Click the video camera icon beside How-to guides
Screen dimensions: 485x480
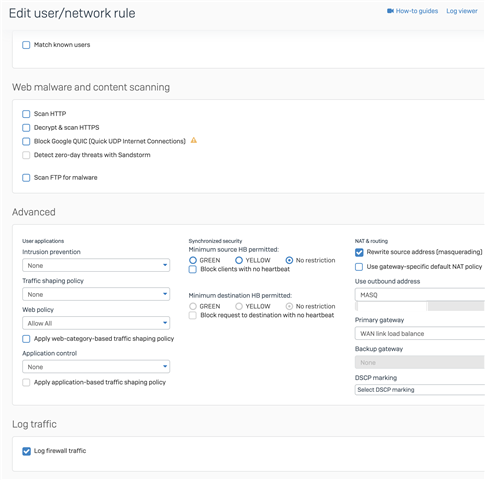(390, 11)
